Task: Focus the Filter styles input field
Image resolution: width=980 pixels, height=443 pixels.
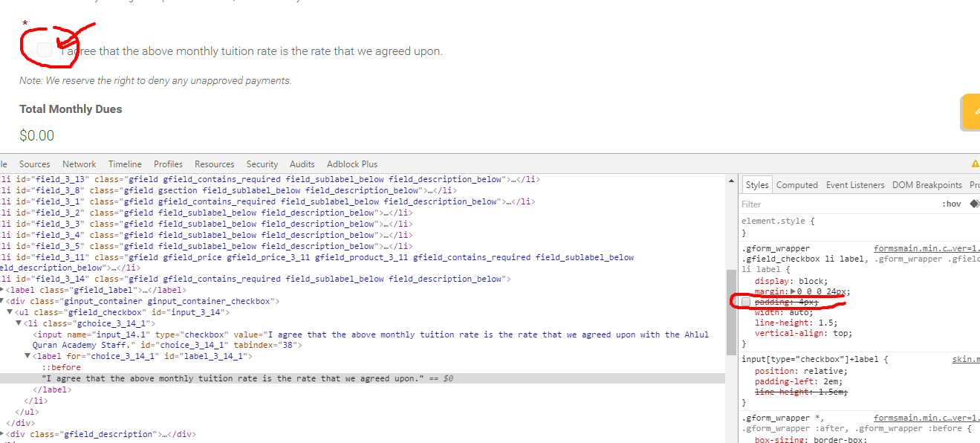Action: [x=836, y=204]
